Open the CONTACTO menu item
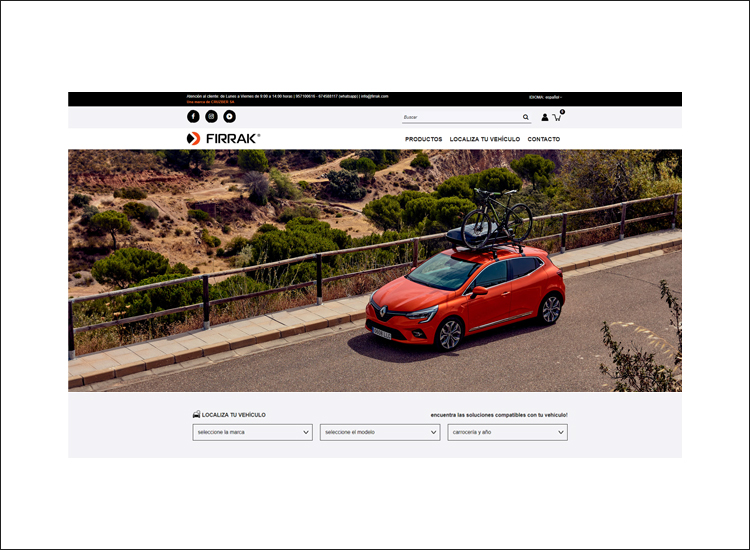750x550 pixels. coord(543,139)
